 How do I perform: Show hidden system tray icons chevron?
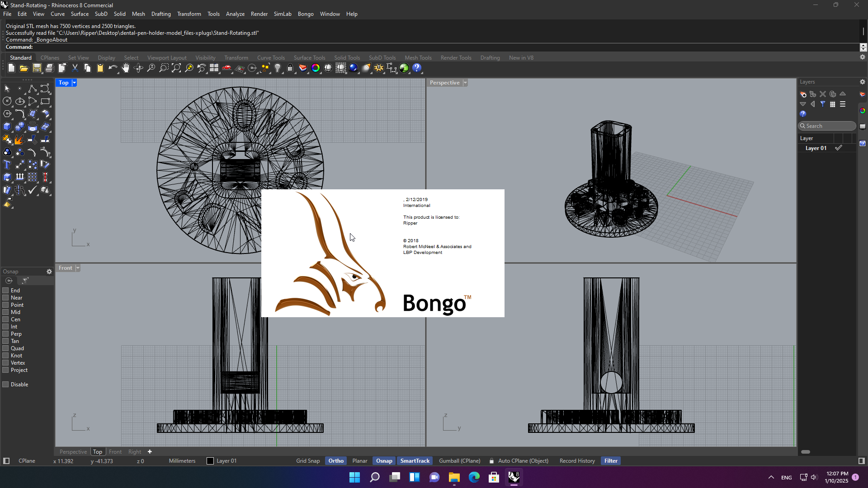(x=771, y=477)
